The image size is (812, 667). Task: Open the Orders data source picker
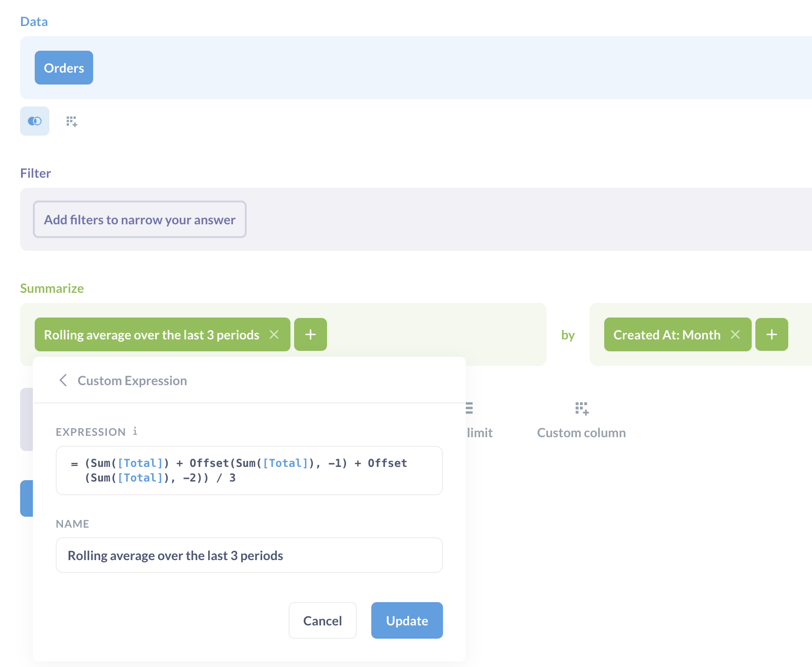(64, 68)
